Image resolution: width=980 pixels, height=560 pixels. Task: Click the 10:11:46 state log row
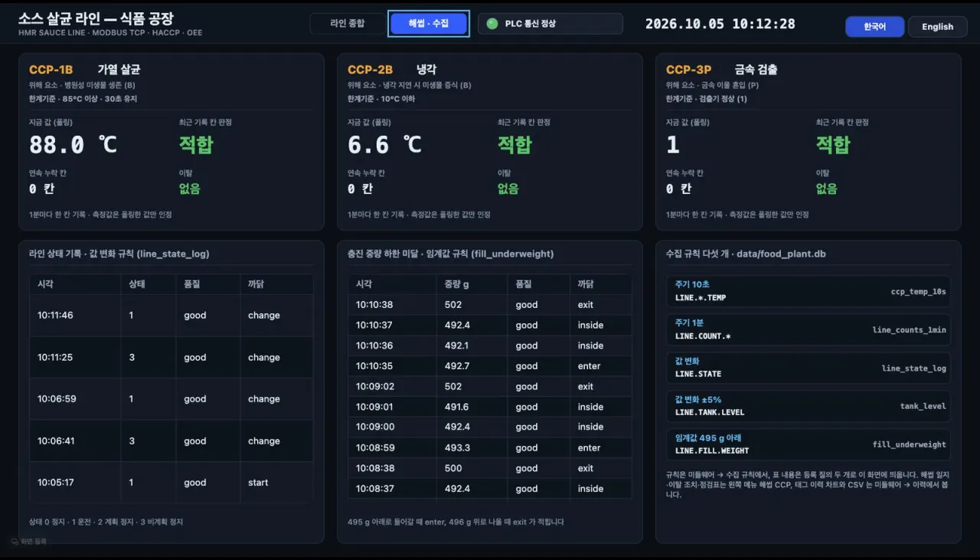click(x=171, y=316)
